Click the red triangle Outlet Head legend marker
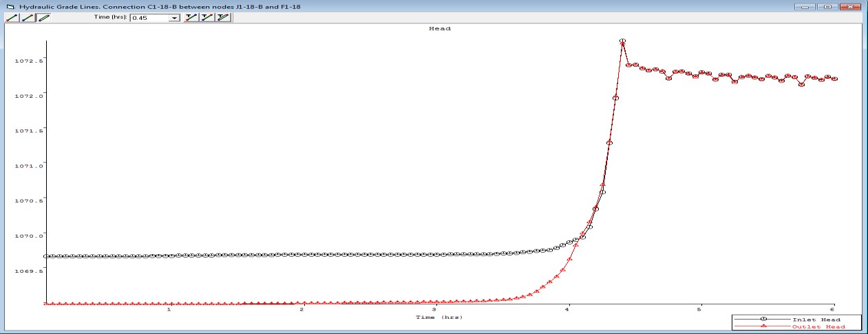Image resolution: width=868 pixels, height=334 pixels. (x=763, y=326)
